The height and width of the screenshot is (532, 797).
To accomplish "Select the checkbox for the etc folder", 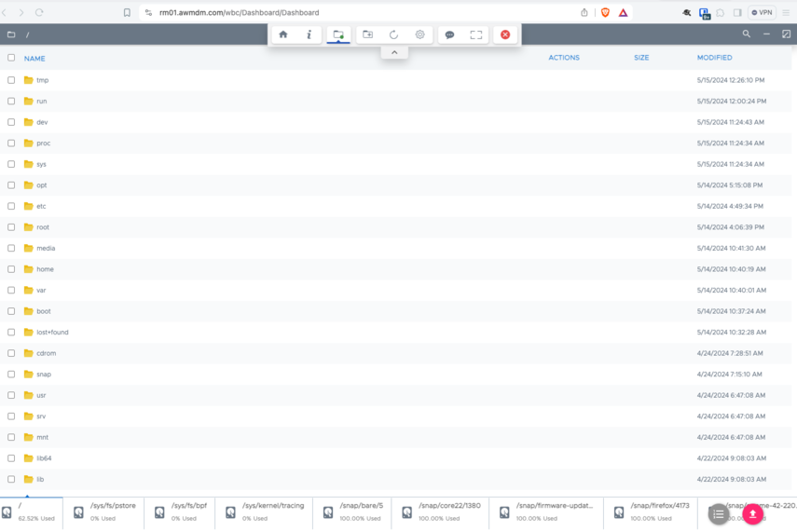I will [x=11, y=206].
